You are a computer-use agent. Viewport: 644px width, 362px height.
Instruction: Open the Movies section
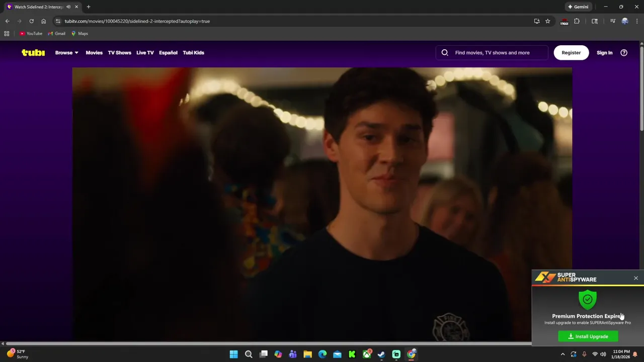coord(94,52)
